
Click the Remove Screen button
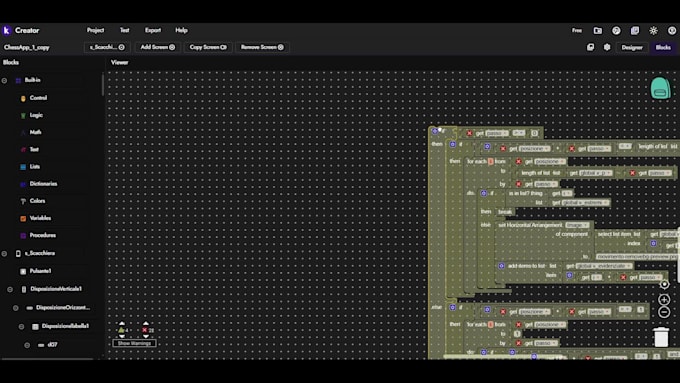coord(262,47)
